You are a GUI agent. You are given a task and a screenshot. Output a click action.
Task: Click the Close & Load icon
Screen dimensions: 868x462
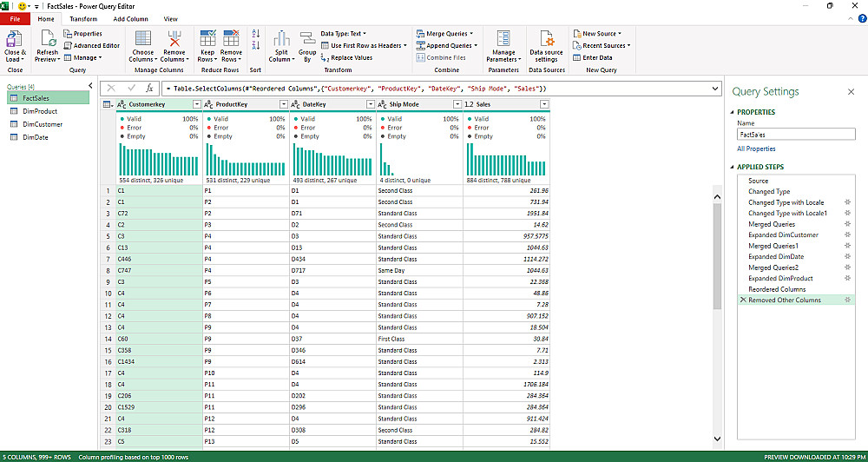[14, 39]
